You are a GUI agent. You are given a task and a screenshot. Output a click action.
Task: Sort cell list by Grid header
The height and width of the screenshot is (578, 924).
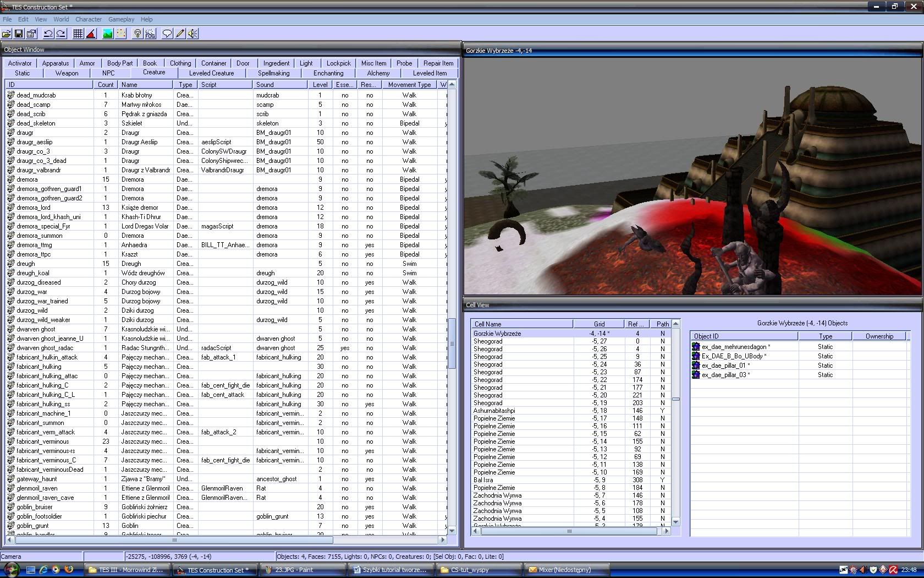(x=599, y=324)
